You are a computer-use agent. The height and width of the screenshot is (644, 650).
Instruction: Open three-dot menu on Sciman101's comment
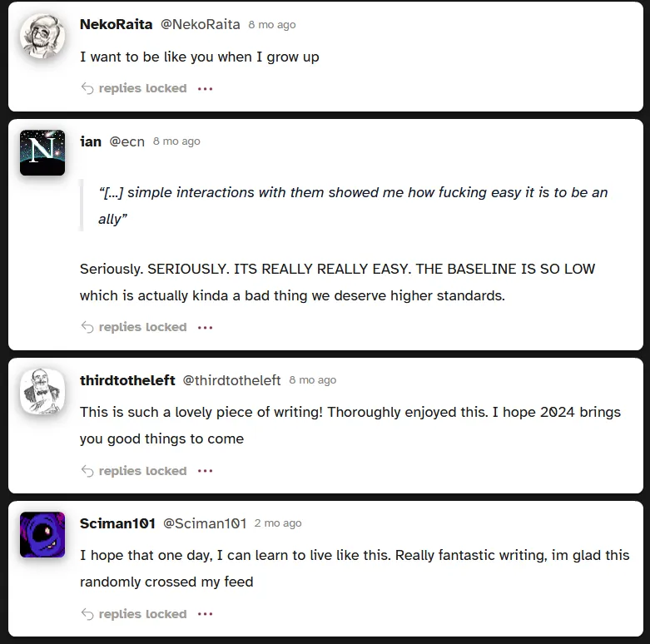tap(206, 614)
